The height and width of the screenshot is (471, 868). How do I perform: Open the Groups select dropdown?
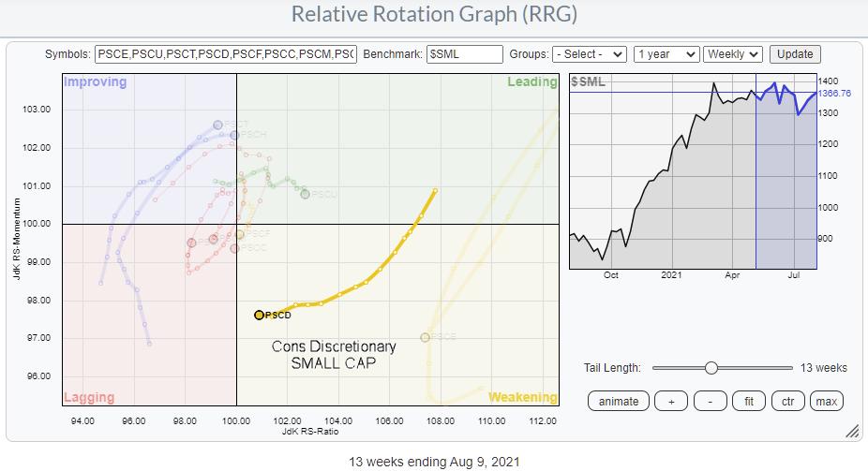tap(589, 54)
